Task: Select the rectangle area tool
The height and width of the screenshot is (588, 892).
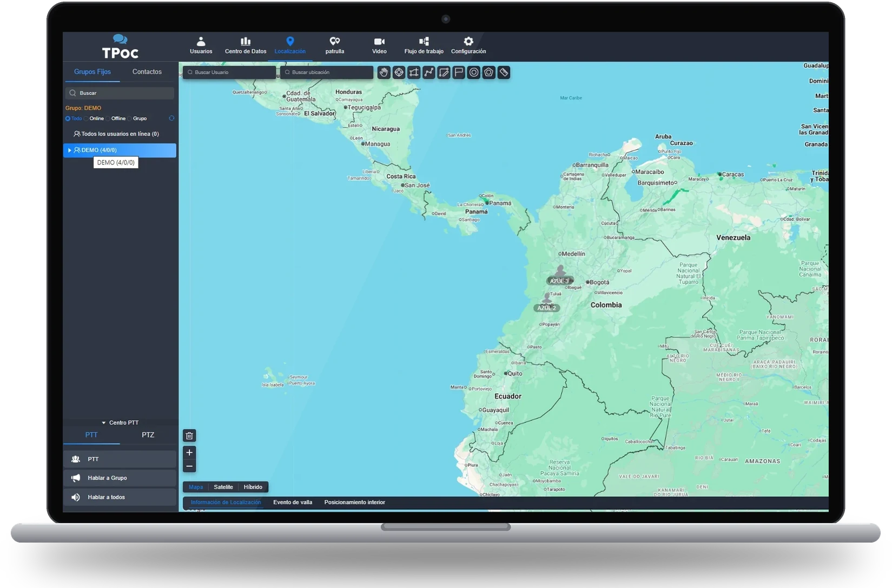Action: coord(414,72)
